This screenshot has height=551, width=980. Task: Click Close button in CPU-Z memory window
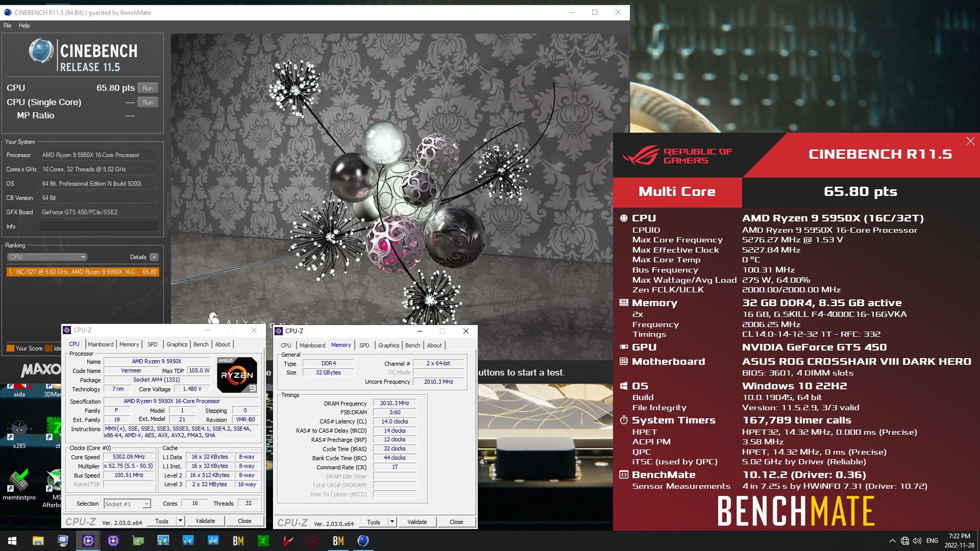(x=456, y=522)
